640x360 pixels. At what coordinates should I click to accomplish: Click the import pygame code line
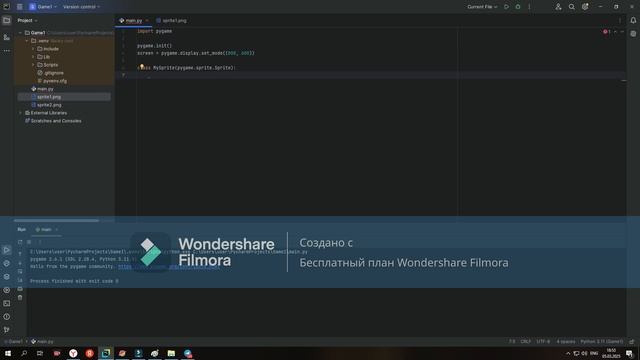coord(154,31)
